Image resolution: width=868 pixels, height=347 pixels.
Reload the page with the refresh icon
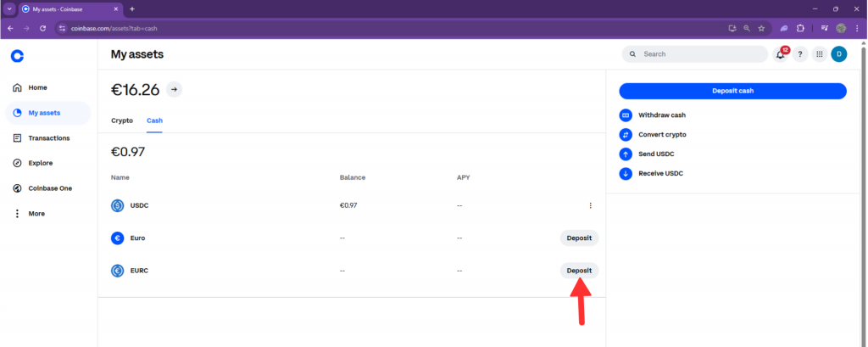pyautogui.click(x=42, y=28)
